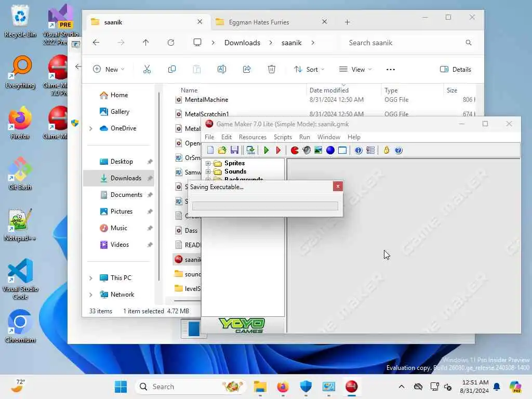Viewport: 532px width, 399px height.
Task: Click the Delete trash icon in Explorer
Action: click(271, 69)
